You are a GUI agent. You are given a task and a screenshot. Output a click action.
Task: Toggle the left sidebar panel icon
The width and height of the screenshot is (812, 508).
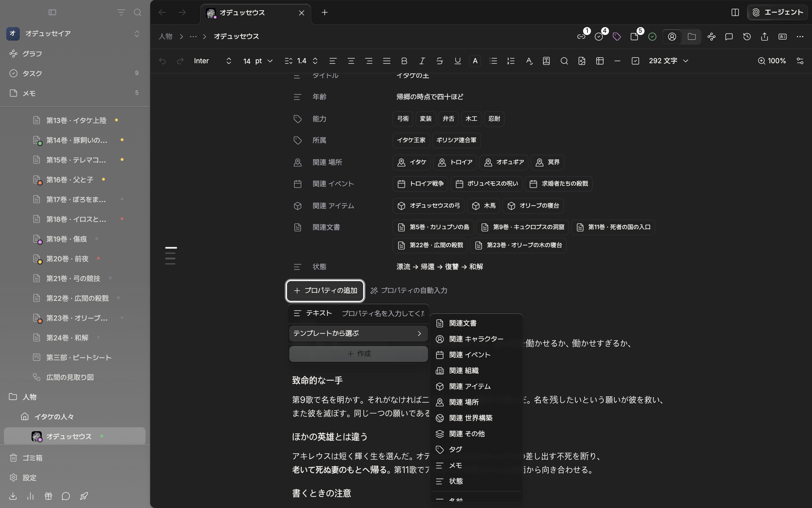pyautogui.click(x=52, y=12)
